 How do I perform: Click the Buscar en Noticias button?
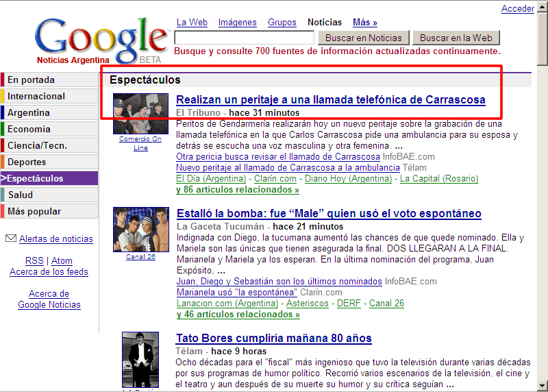364,38
